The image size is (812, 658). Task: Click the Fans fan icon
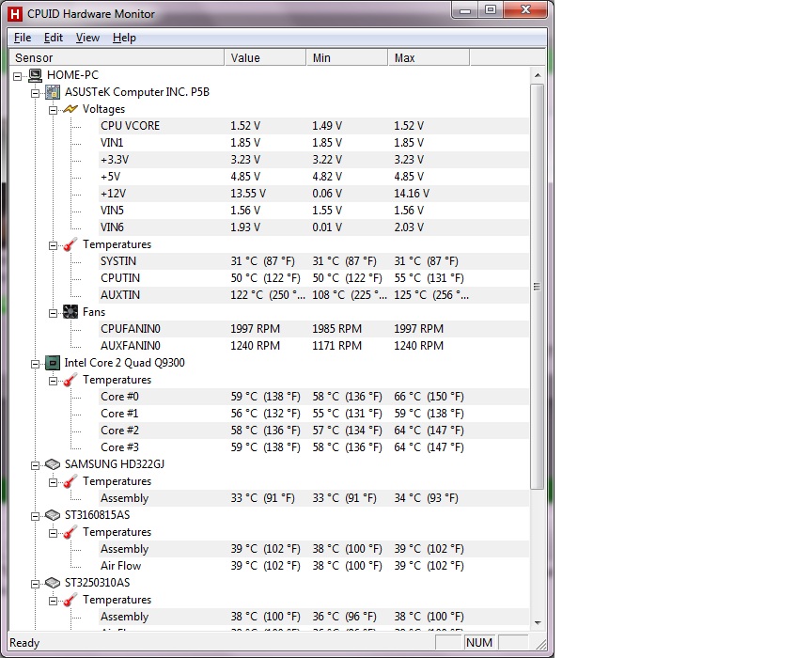[x=70, y=312]
